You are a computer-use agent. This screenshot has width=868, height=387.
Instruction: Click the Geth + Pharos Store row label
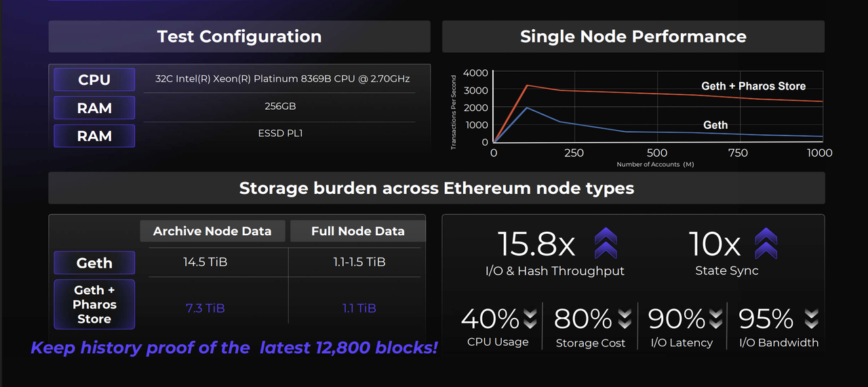coord(94,304)
